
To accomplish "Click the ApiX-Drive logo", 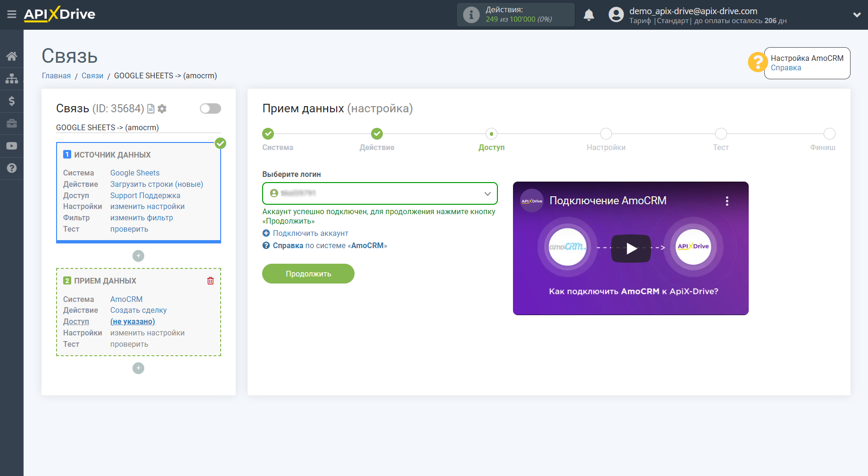I will tap(59, 14).
